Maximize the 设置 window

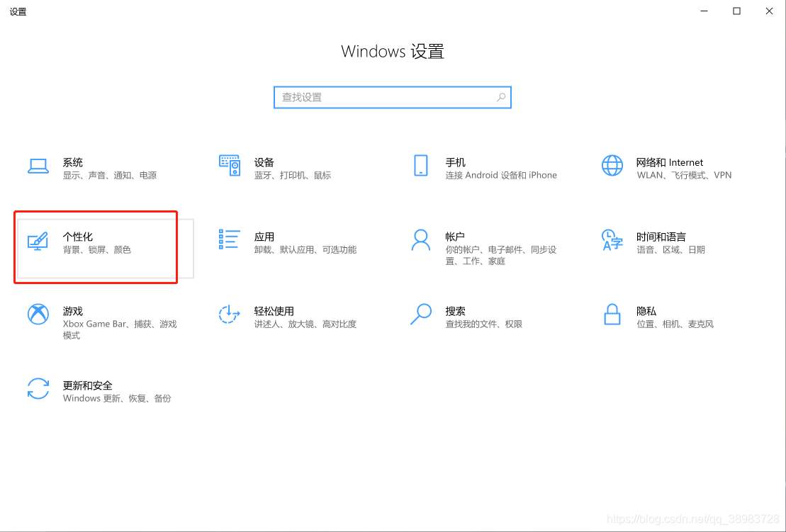tap(736, 11)
